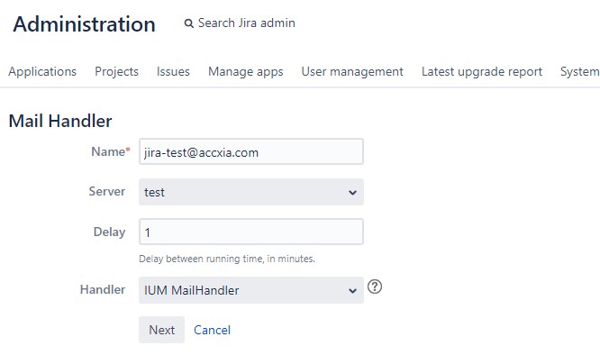This screenshot has width=600, height=364.
Task: Click the Cancel link
Action: pos(212,331)
